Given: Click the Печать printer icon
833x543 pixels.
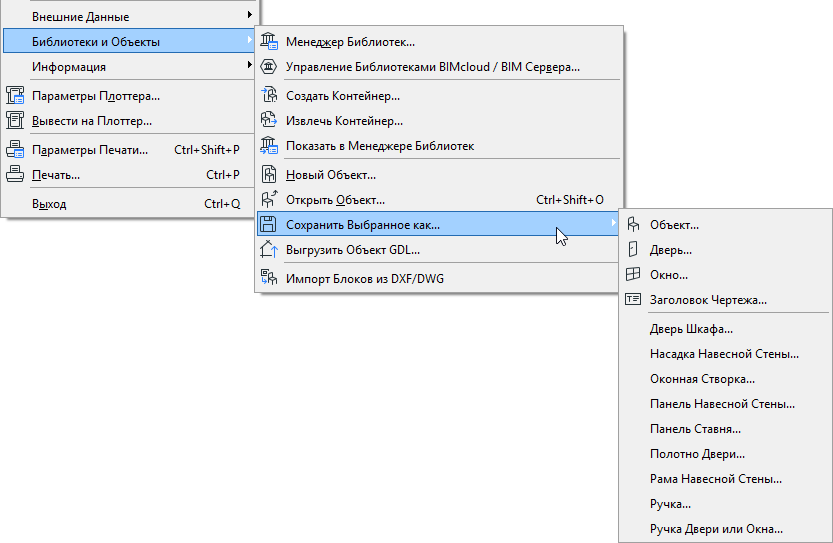Looking at the screenshot, I should [15, 174].
